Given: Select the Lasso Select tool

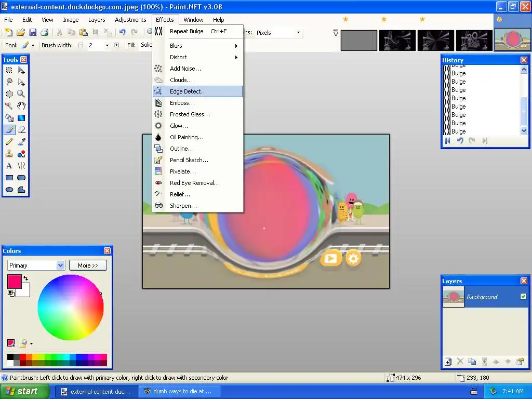Looking at the screenshot, I should [9, 82].
